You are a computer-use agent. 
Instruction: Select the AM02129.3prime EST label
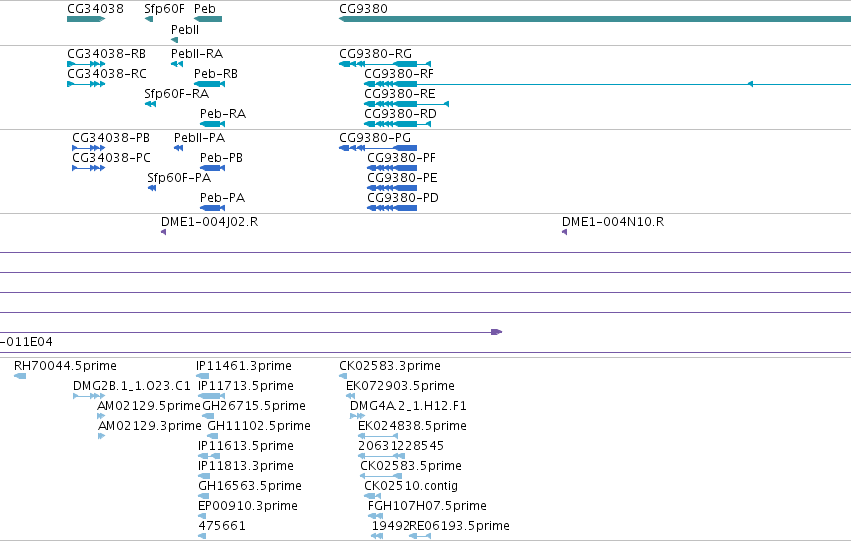(x=150, y=426)
